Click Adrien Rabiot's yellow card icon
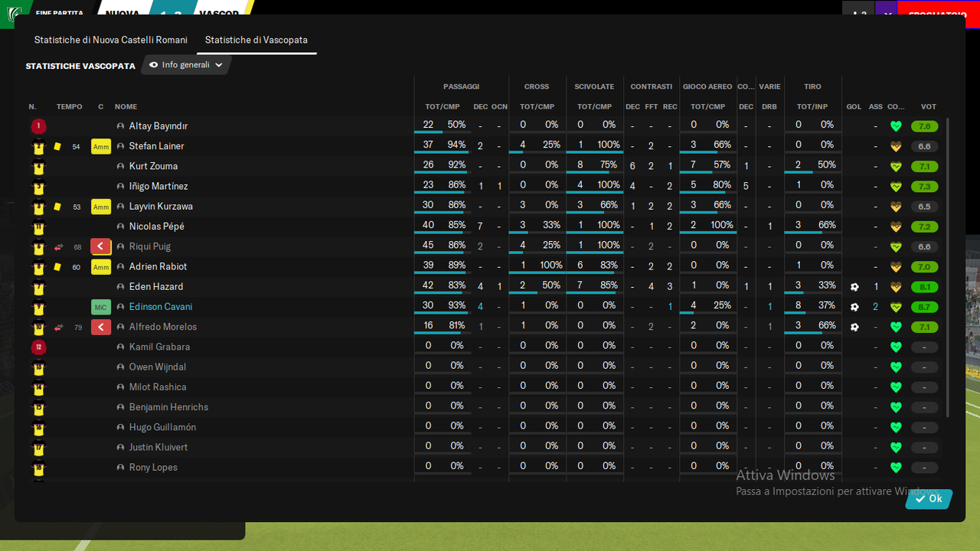The height and width of the screenshot is (551, 980). click(57, 267)
